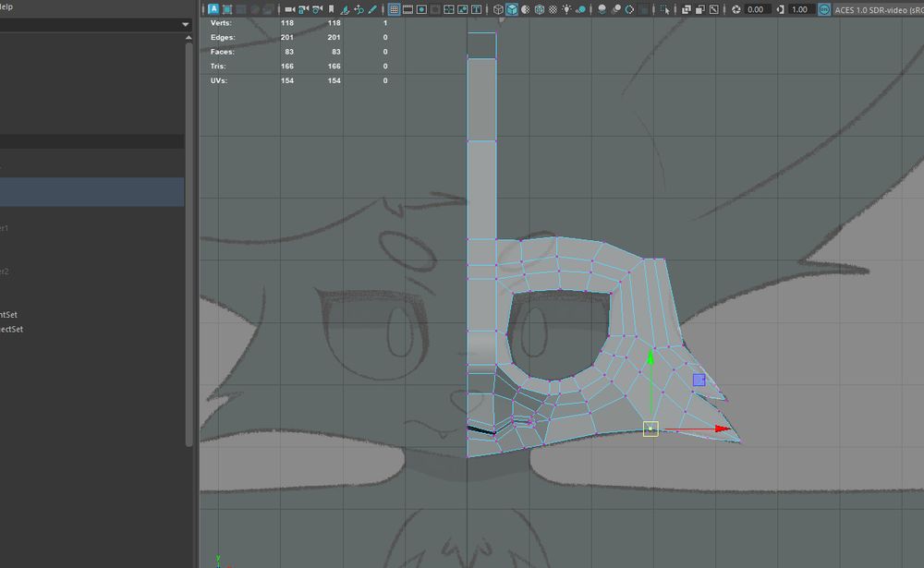This screenshot has width=924, height=568.
Task: Click the teal frame icon beside 'A'
Action: click(x=227, y=9)
